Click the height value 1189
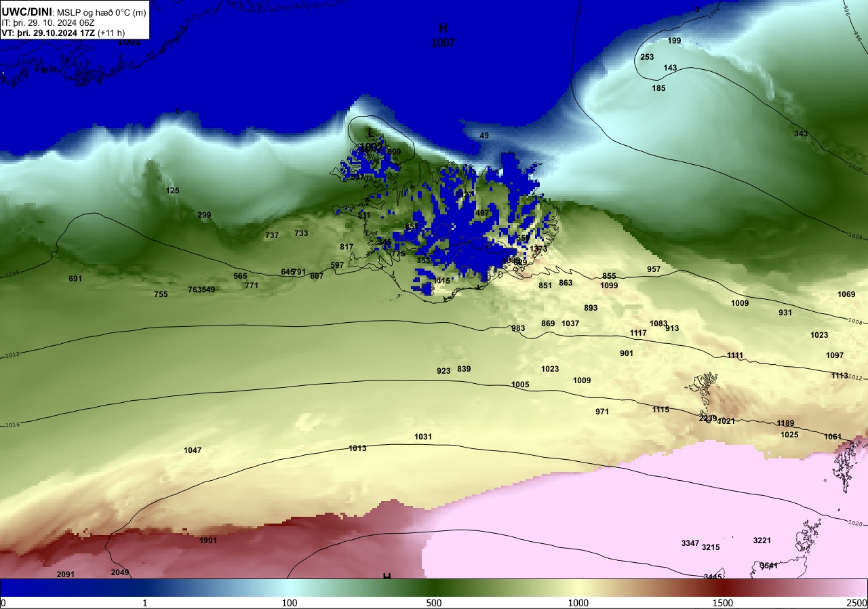Viewport: 868px width, 609px height. tap(785, 423)
